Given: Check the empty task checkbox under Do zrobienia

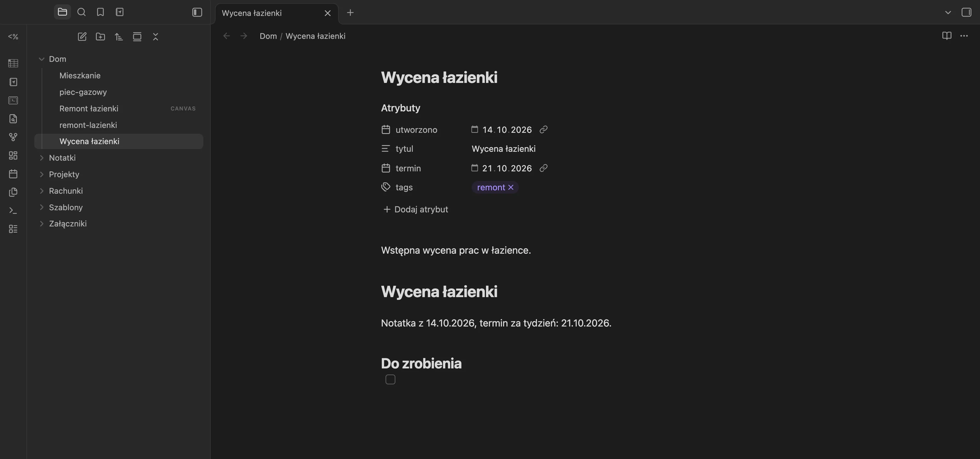Looking at the screenshot, I should 390,379.
